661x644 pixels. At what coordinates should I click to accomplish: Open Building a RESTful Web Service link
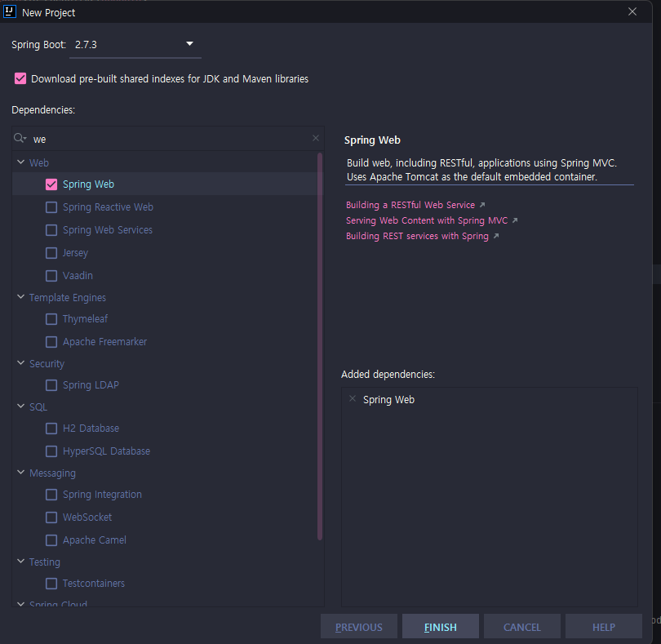410,205
